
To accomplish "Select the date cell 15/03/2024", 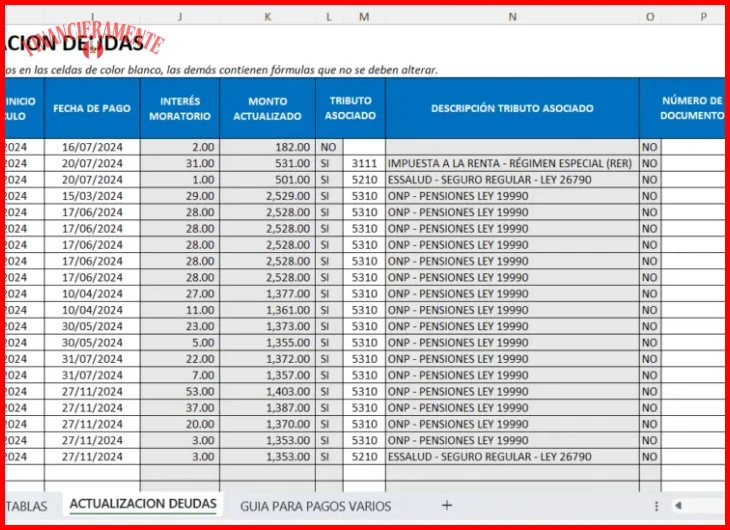I will 92,196.
